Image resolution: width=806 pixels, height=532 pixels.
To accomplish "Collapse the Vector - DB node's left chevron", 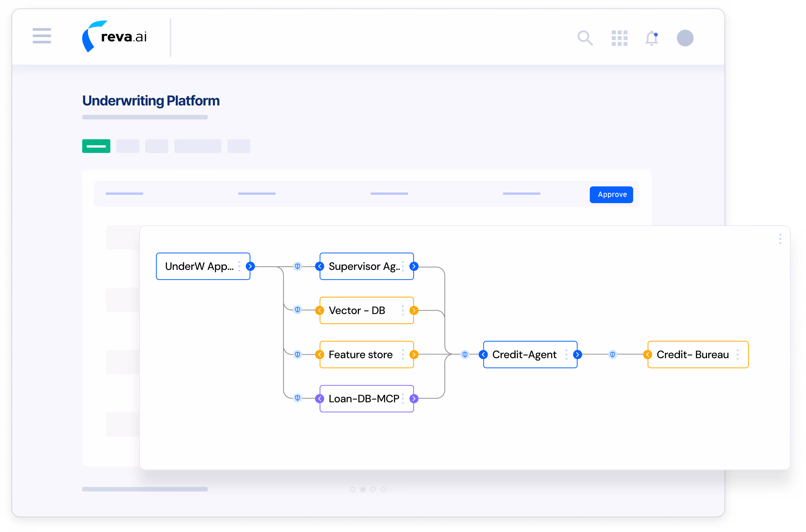I will tap(320, 310).
